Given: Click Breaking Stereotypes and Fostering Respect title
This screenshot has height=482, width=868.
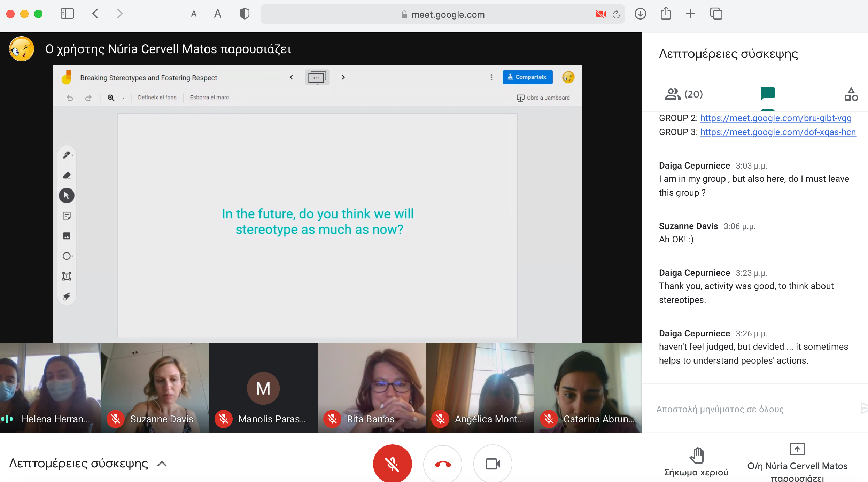Looking at the screenshot, I should click(148, 78).
